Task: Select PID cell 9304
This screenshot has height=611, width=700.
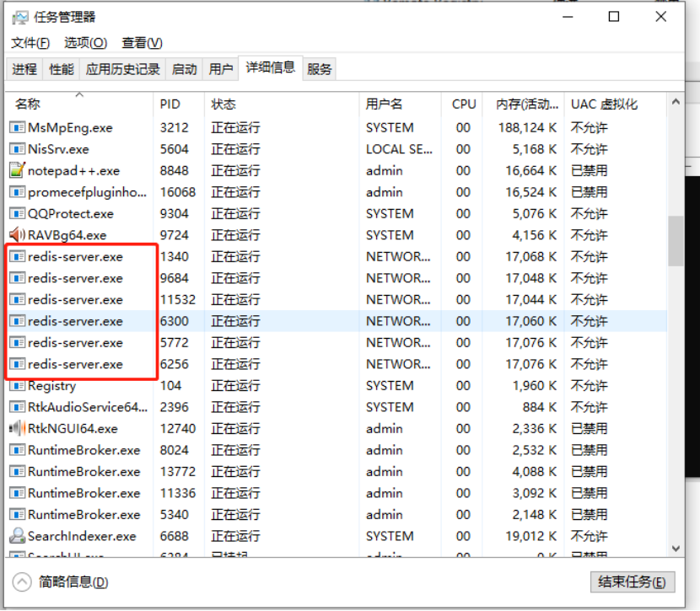Action: coord(174,213)
